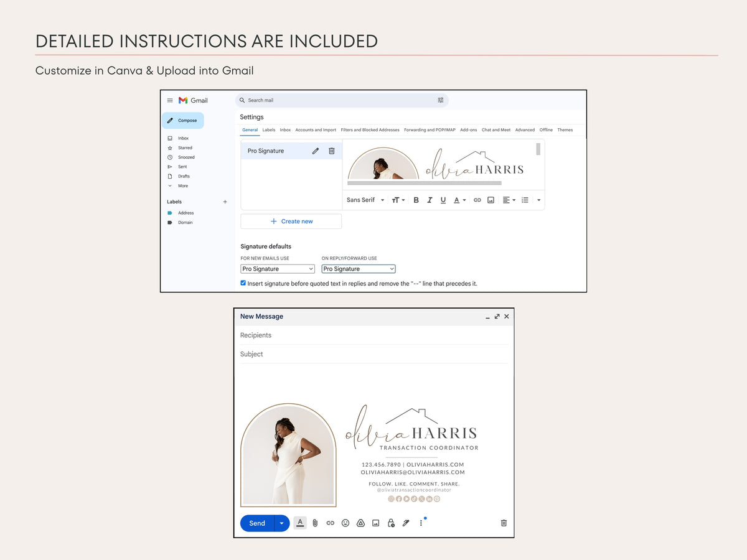Screen dimensions: 747x560
Task: Open search options filter icon in search bar
Action: 441,100
